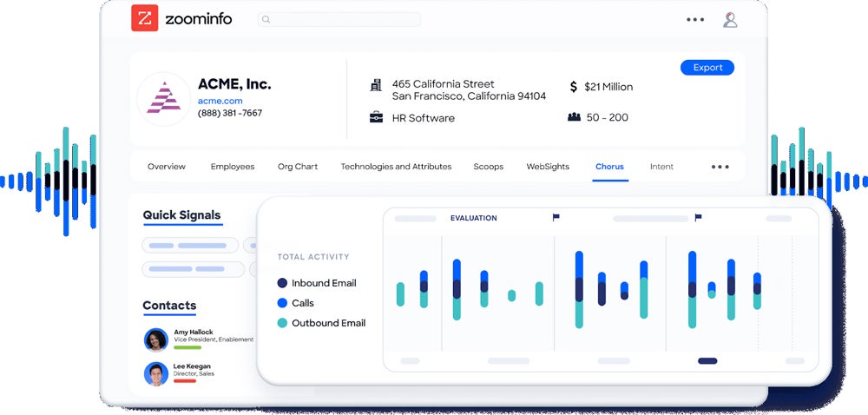Click the building address icon
Viewport: 868px width, 415px height.
point(376,85)
